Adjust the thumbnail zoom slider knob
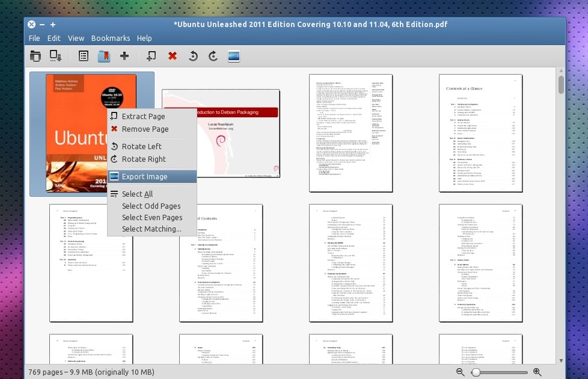Viewport: 588px width, 379px height. [x=476, y=372]
